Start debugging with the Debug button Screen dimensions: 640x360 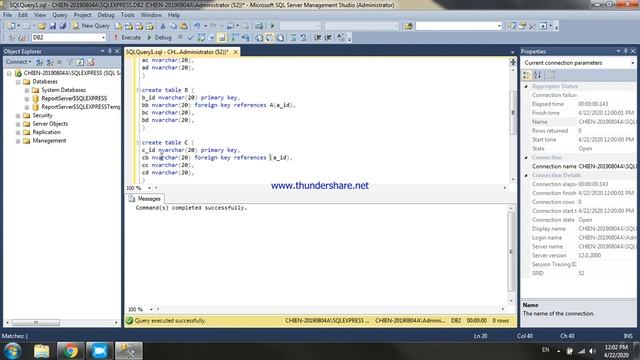[159, 38]
